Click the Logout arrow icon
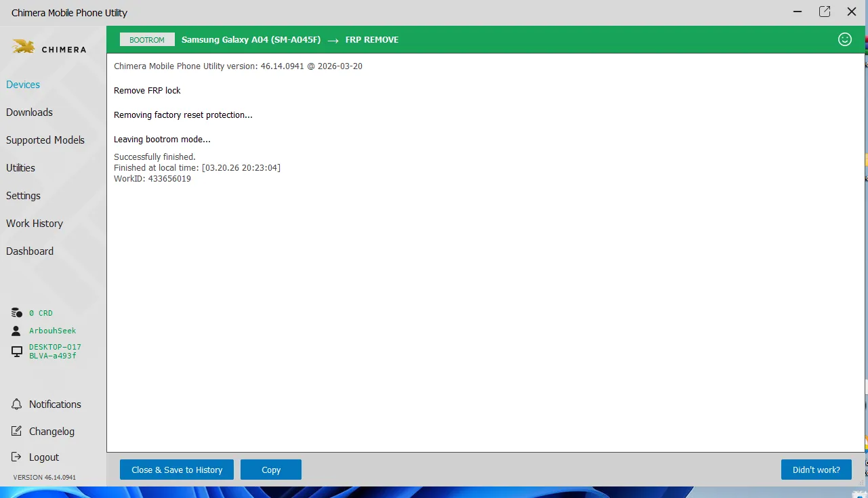The width and height of the screenshot is (868, 498). (17, 457)
